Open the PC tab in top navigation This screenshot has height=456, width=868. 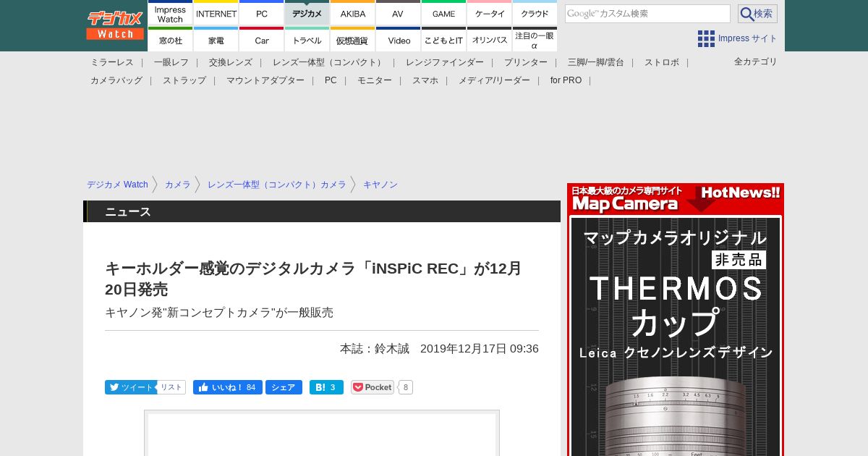(262, 13)
